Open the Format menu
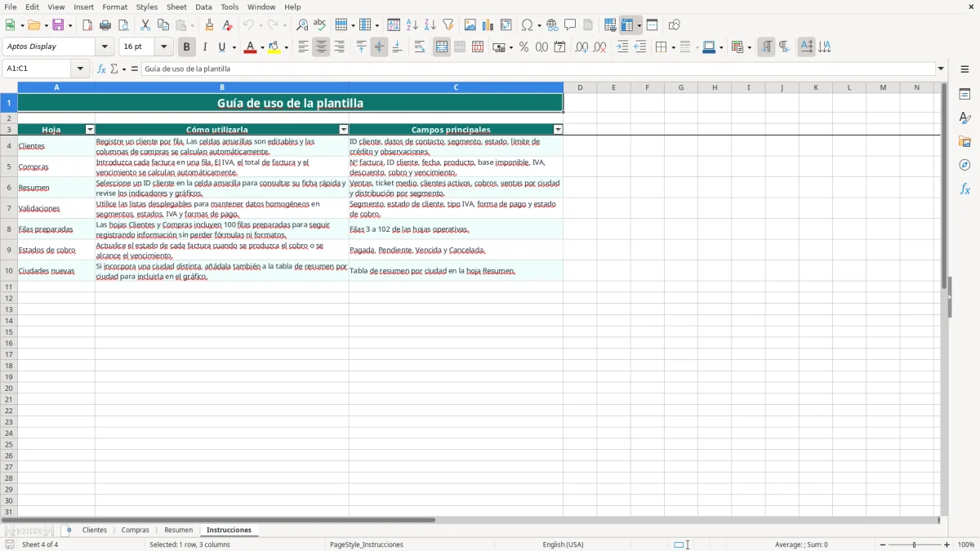Screen dimensions: 980x551 click(x=114, y=7)
